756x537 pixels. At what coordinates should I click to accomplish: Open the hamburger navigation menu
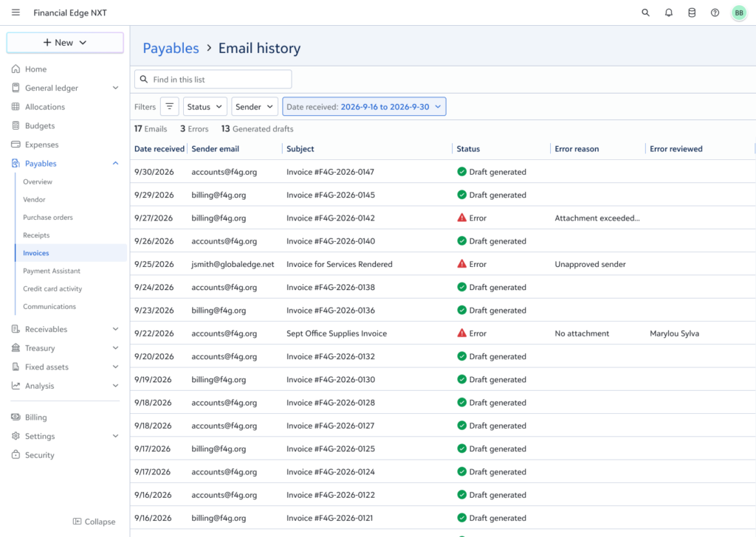[x=16, y=13]
